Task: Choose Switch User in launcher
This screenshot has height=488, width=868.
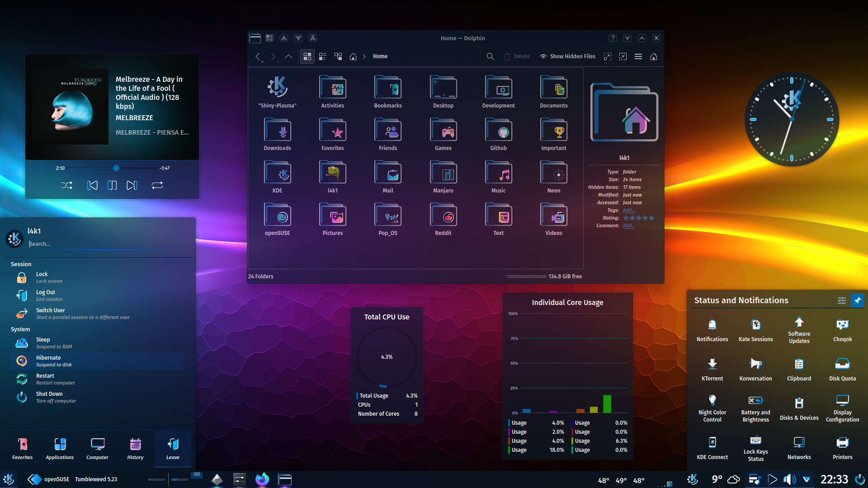Action: (x=98, y=314)
